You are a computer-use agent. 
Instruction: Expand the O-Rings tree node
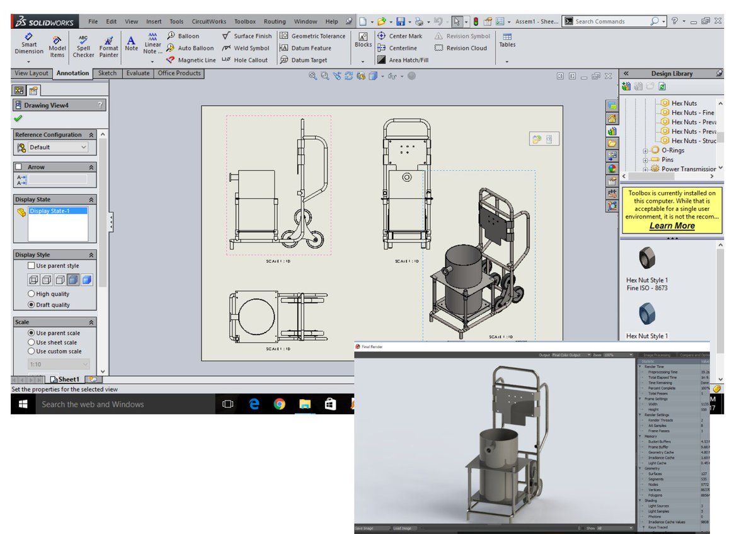[645, 151]
